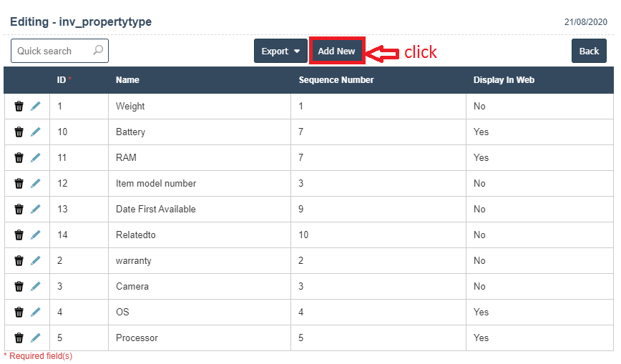Sort by Display In Web column header
621x364 pixels.
504,80
